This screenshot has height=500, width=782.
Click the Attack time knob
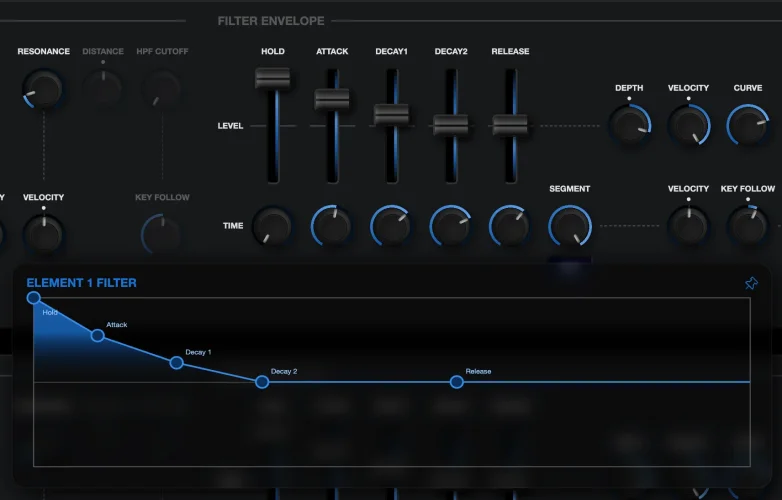[x=331, y=226]
